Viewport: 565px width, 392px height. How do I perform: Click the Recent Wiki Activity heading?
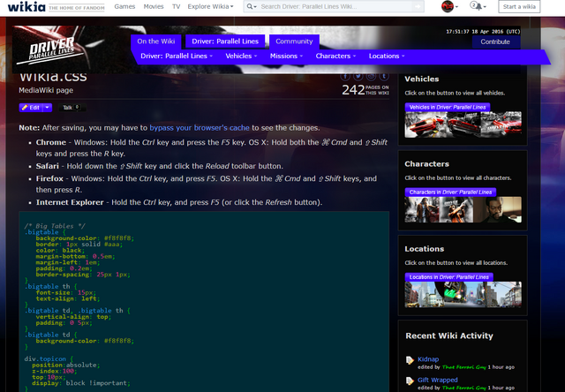449,335
